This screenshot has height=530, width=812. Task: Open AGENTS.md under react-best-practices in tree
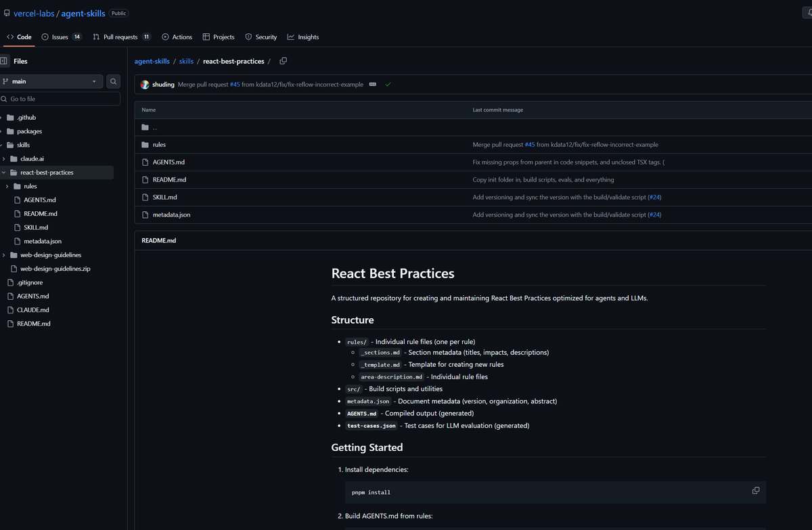point(40,200)
